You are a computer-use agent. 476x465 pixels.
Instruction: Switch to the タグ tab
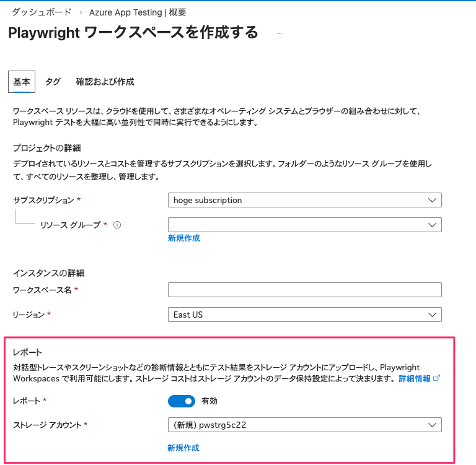pyautogui.click(x=53, y=82)
